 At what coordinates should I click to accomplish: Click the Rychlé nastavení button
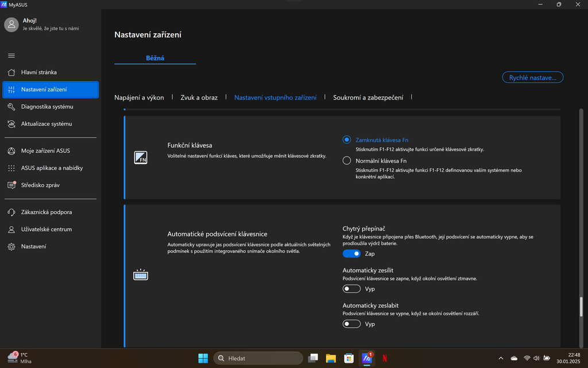point(532,77)
